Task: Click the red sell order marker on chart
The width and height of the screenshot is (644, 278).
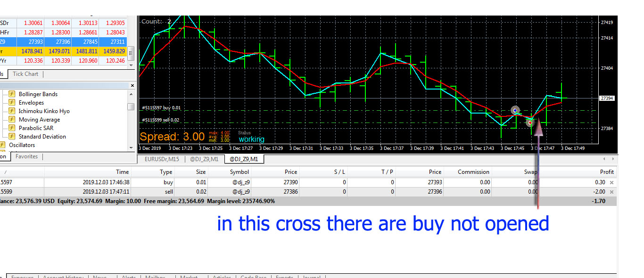Action: (530, 123)
